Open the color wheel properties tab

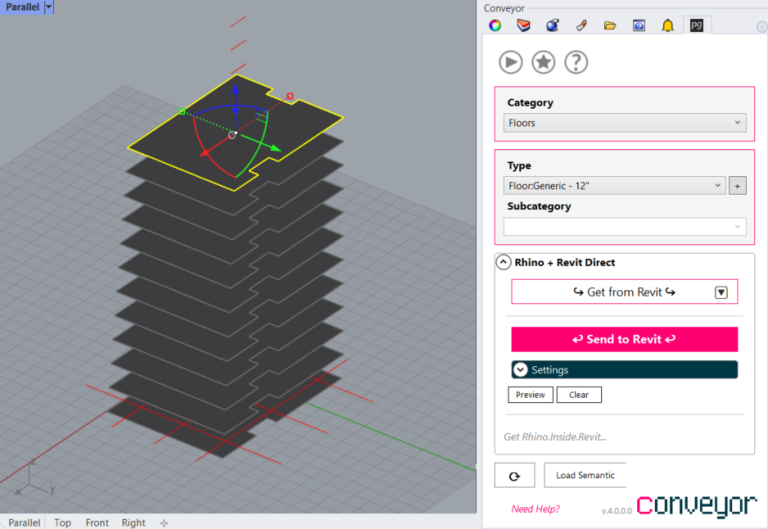(x=494, y=25)
